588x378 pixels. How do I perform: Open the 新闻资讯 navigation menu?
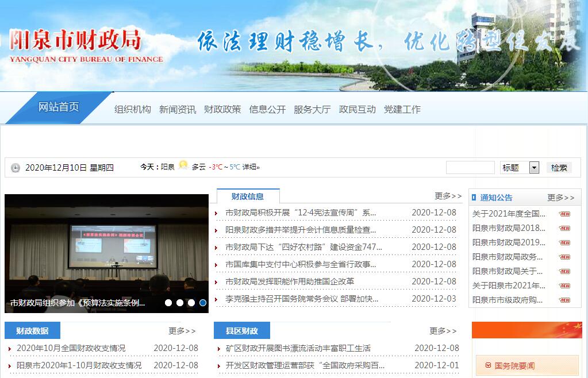[x=178, y=109]
